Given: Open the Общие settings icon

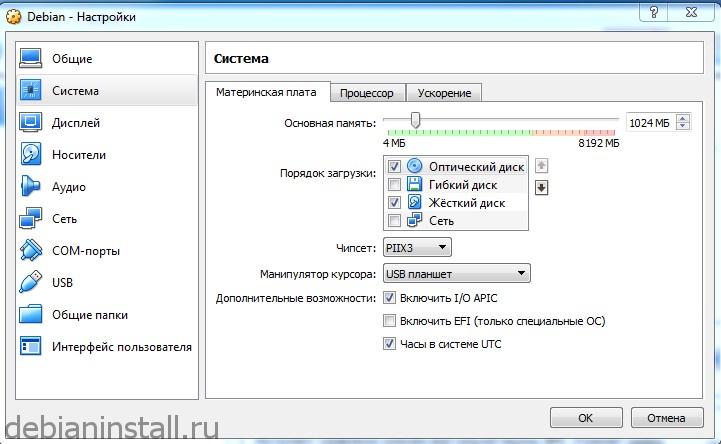Looking at the screenshot, I should click(31, 58).
